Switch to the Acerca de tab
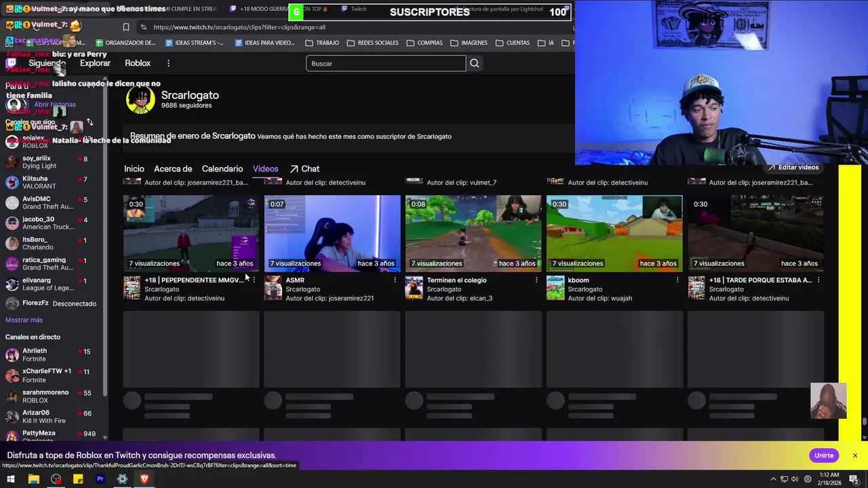 [x=173, y=169]
